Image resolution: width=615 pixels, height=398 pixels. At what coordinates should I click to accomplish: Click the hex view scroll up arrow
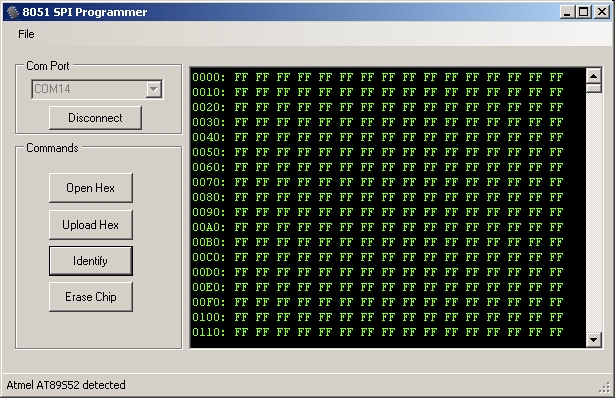pos(593,76)
